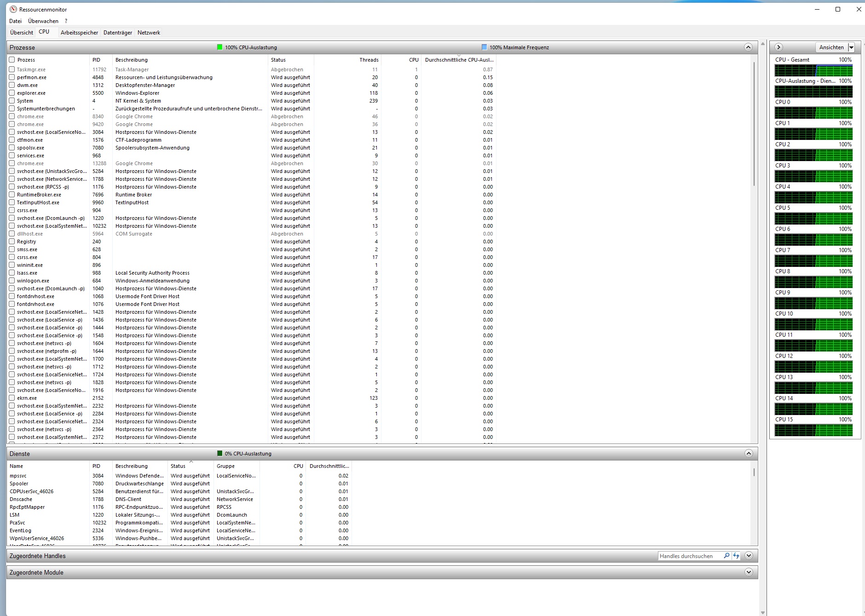The width and height of the screenshot is (865, 616).
Task: Click the Dienste list scrollbar
Action: [x=754, y=472]
